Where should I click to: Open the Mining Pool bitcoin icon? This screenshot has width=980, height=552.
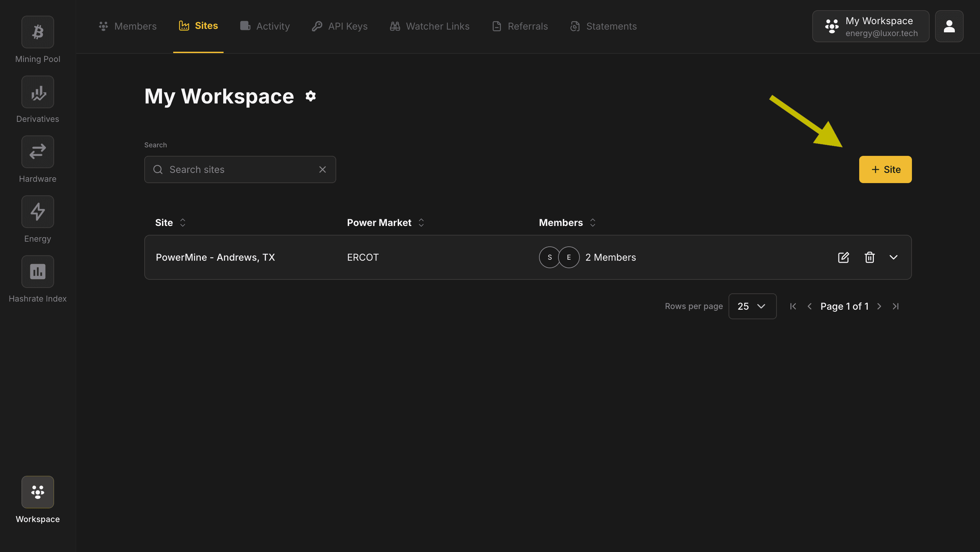click(x=38, y=32)
